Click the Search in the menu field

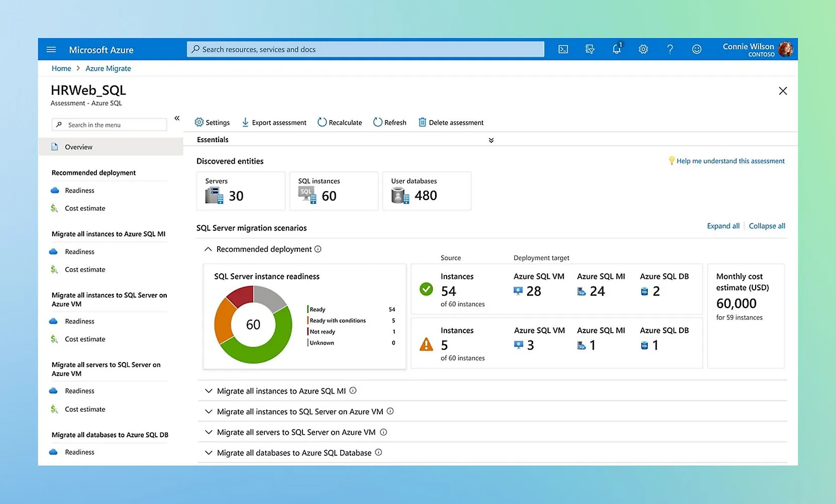[110, 125]
